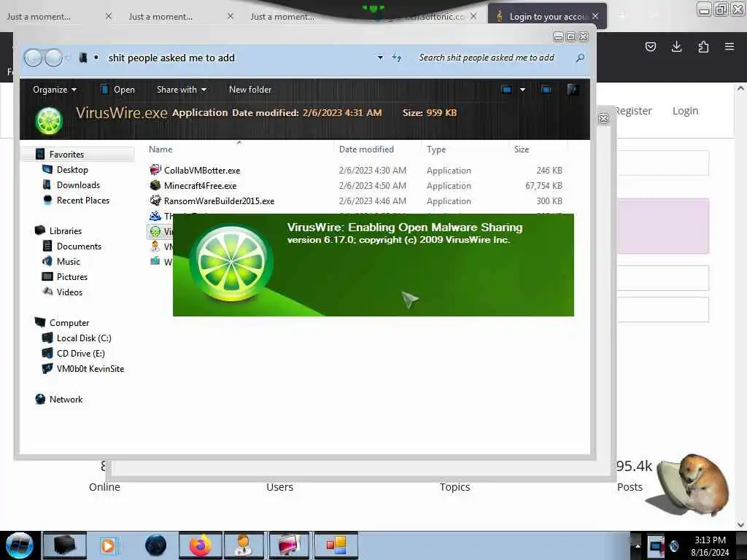This screenshot has height=560, width=747.
Task: Click the Minecraft4Free.exe file icon
Action: pyautogui.click(x=155, y=185)
